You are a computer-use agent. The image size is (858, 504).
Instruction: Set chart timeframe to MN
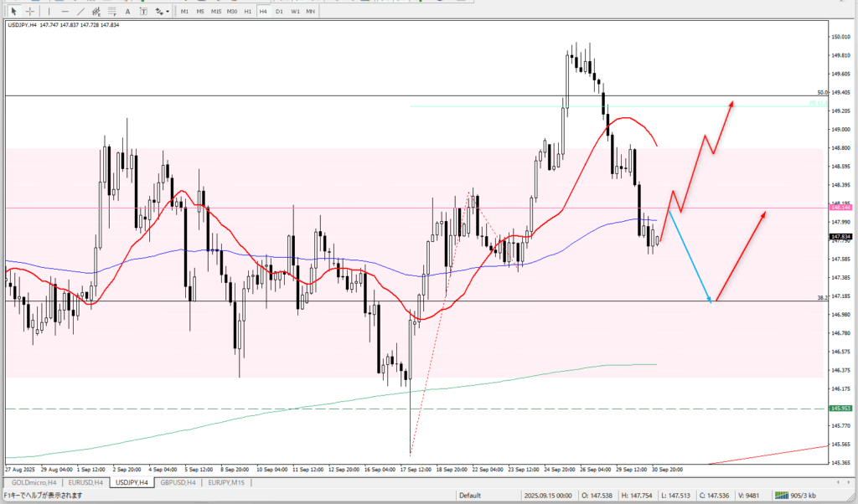tap(310, 11)
